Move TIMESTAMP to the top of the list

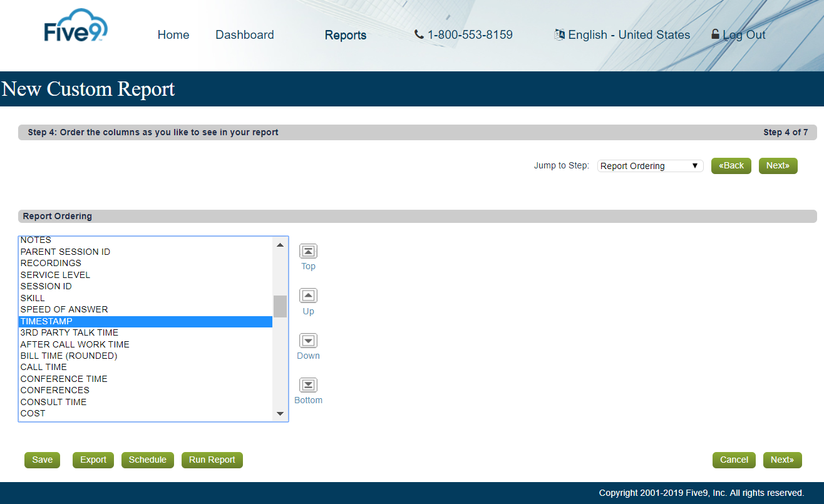coord(308,250)
